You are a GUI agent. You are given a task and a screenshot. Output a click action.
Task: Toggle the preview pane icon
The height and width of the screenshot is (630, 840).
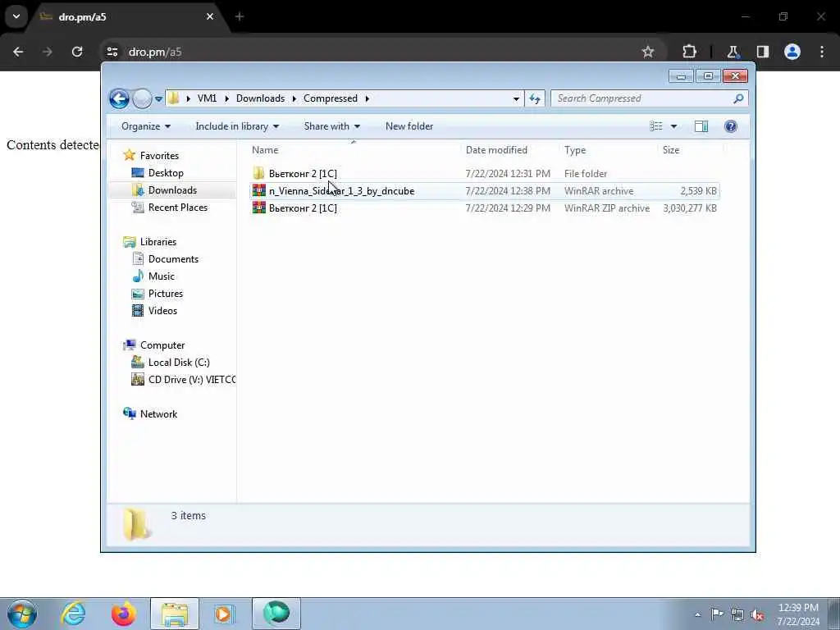pos(701,126)
